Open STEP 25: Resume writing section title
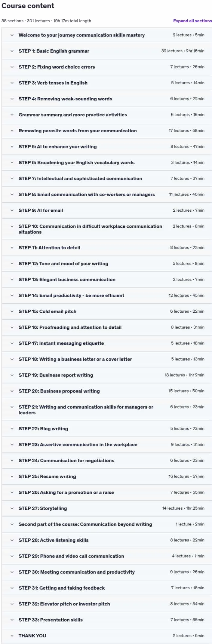Screen dimensions: 212x644 (x=47, y=477)
